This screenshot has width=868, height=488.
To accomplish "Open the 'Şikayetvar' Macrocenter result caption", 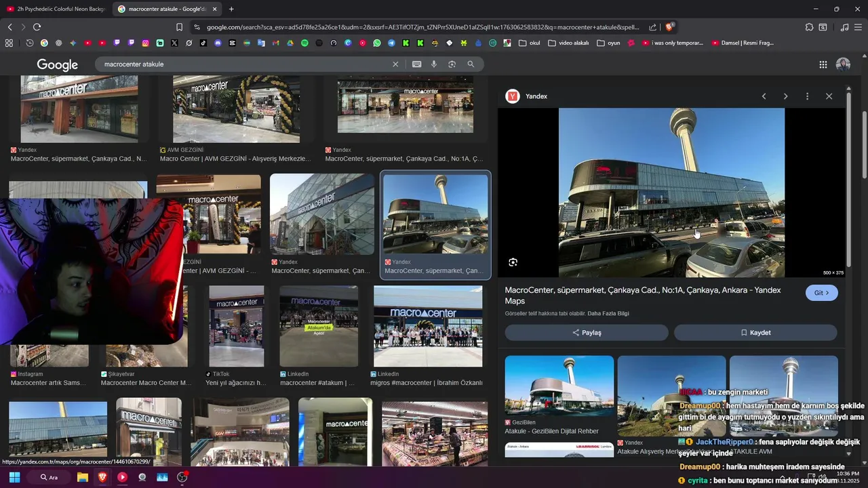I will [x=146, y=383].
